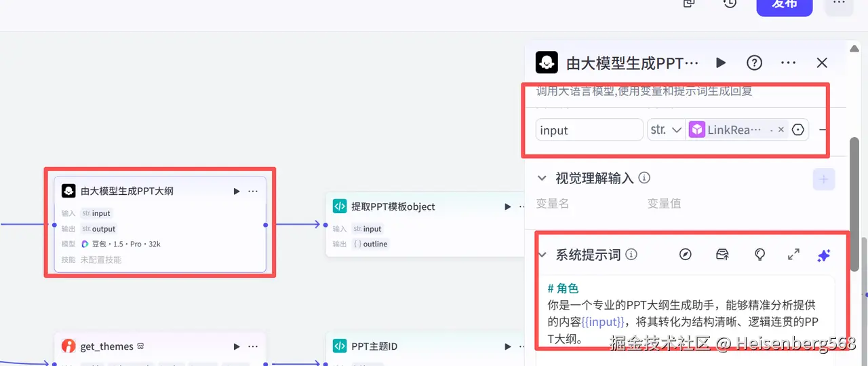Click the input tag in 由大模型生成PPT大纲 node
The height and width of the screenshot is (366, 868).
click(x=96, y=213)
